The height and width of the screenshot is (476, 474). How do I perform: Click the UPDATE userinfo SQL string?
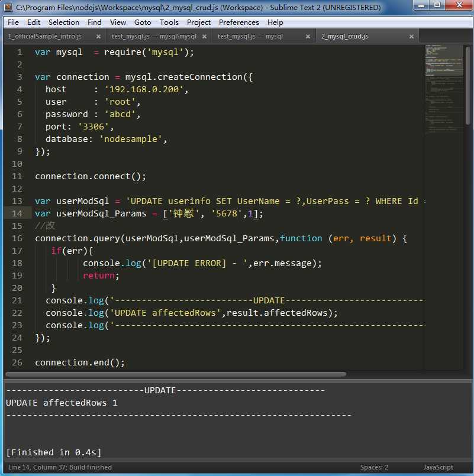275,201
